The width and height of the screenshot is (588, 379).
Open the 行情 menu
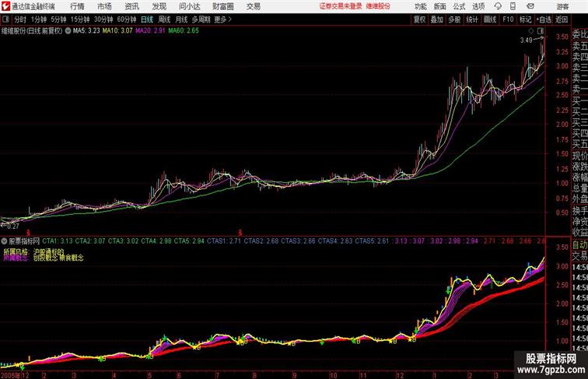77,6
